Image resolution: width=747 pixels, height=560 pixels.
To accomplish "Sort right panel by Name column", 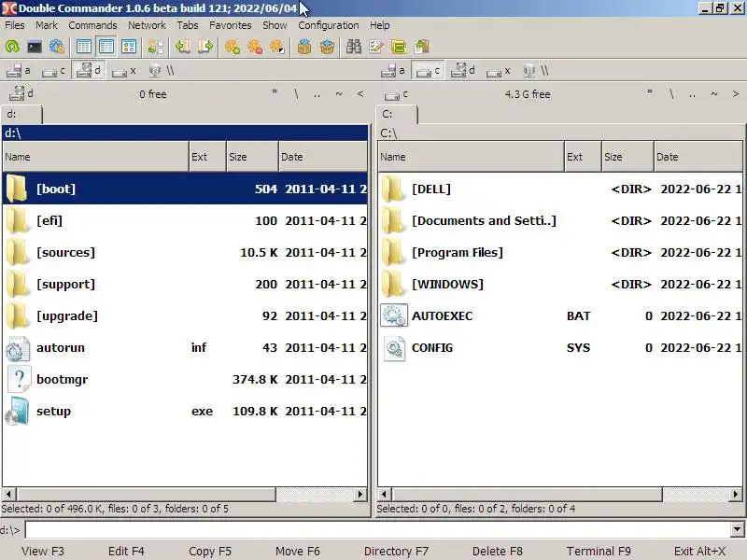I will 471,157.
